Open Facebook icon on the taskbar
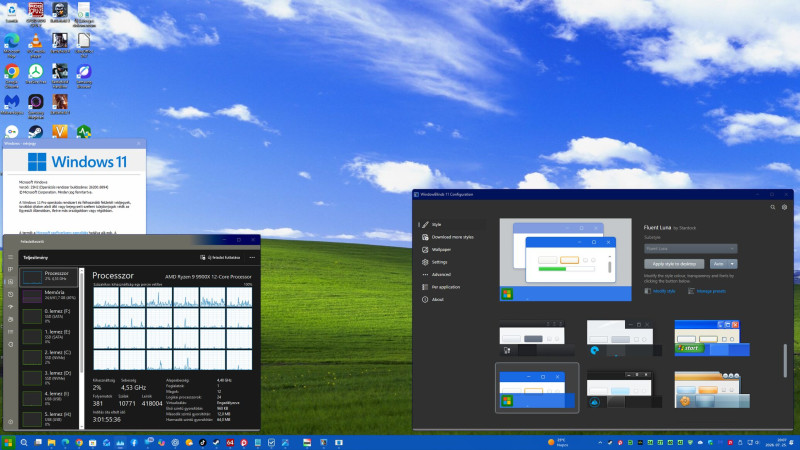Screen dimensions: 800x450 tap(134, 442)
